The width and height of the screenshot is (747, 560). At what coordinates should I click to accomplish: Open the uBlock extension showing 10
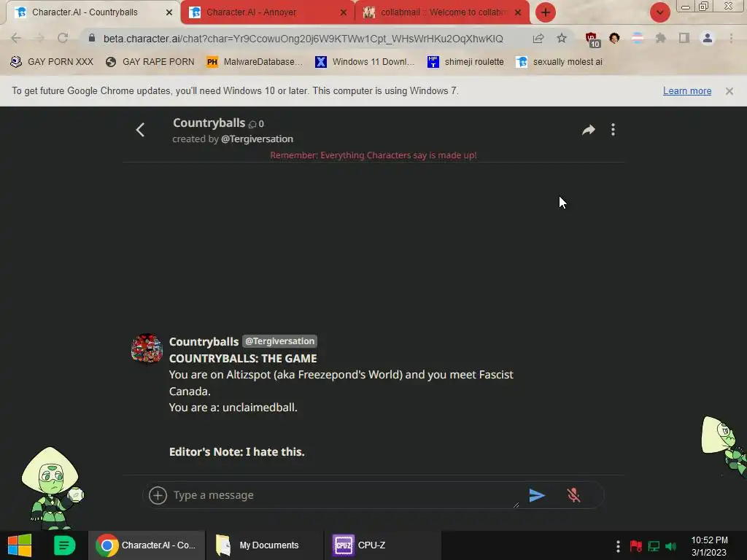pos(592,39)
